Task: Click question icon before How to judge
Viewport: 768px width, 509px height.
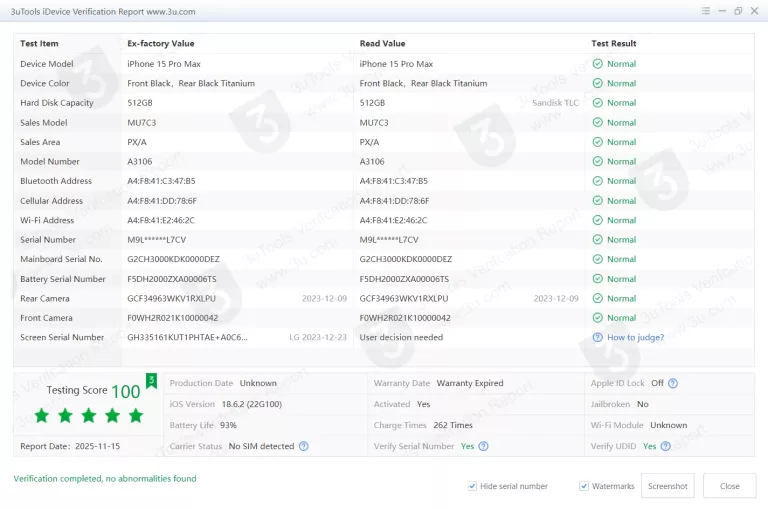Action: (597, 338)
